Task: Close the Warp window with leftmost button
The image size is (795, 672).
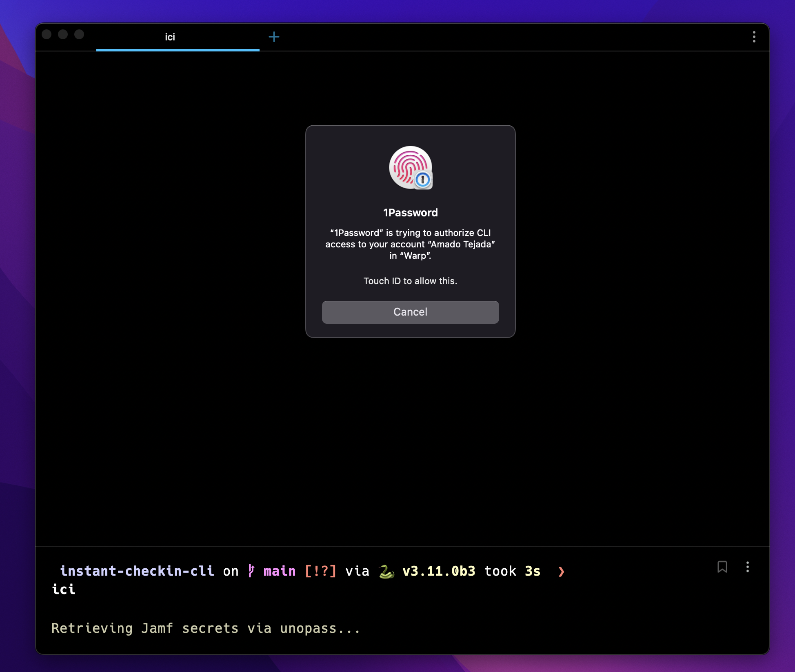Action: pyautogui.click(x=47, y=34)
